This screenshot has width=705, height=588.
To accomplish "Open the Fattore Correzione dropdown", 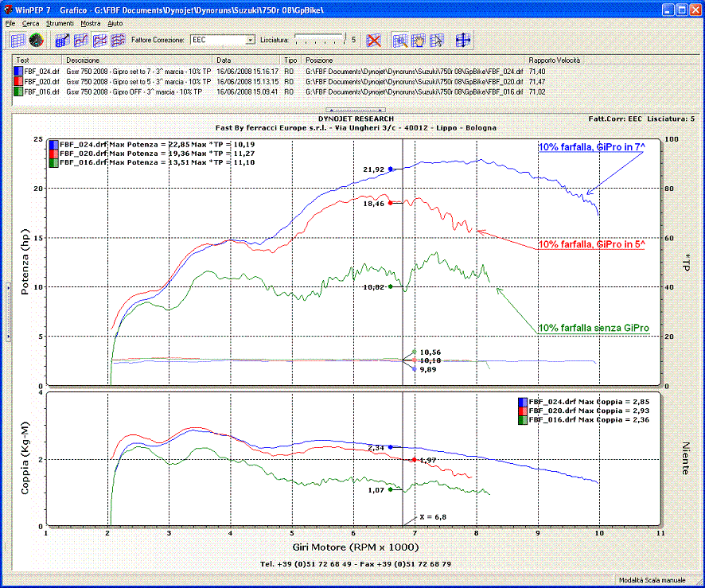I will [250, 40].
